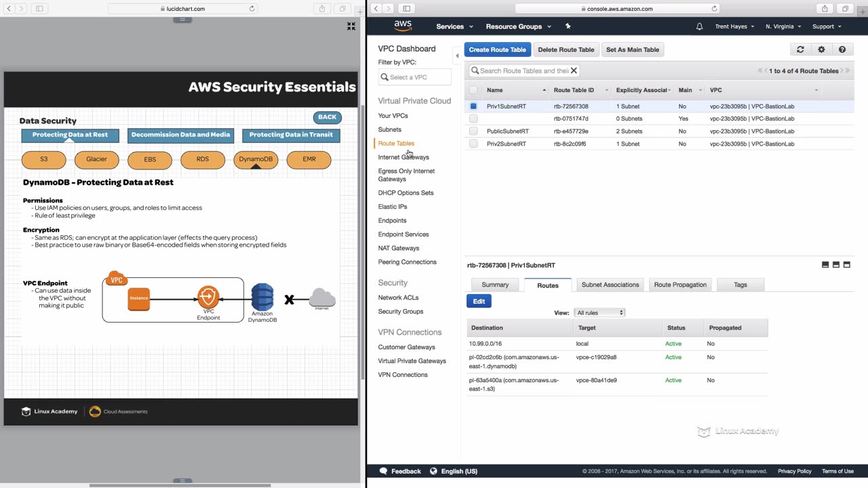
Task: Open Internet Gateways in sidebar
Action: 403,157
